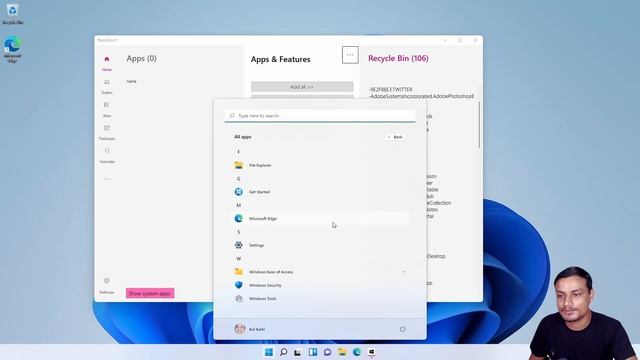Click the Name column header under Apps (0)
Screen dimensions: 640x360
[131, 81]
